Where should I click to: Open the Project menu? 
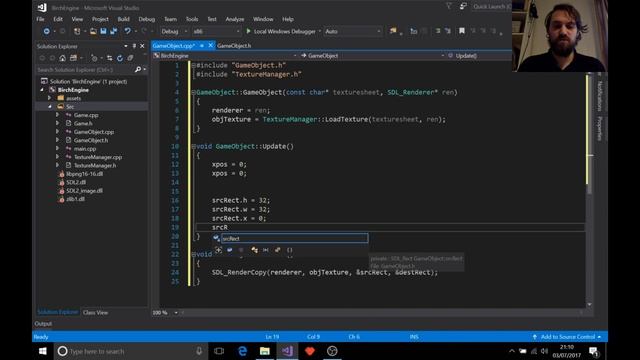[100, 19]
